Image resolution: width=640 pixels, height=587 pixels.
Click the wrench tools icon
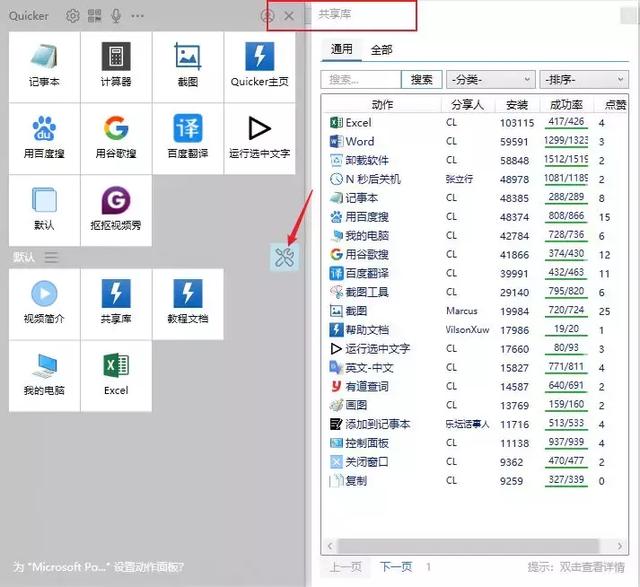[x=284, y=257]
